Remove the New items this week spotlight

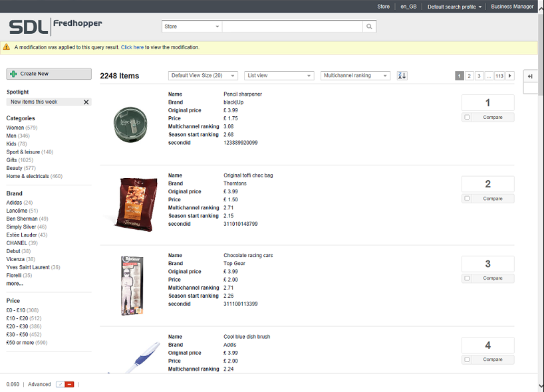tap(86, 102)
